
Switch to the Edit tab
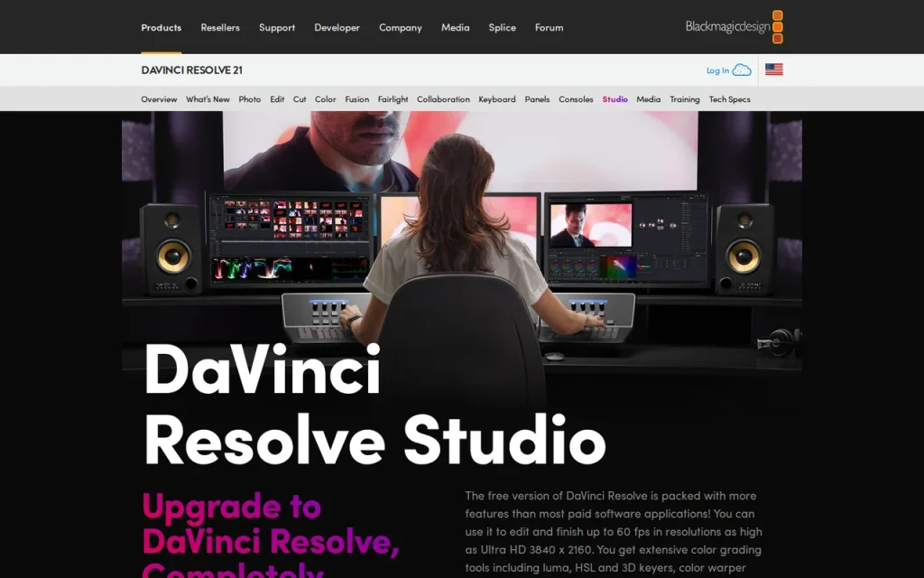click(277, 99)
